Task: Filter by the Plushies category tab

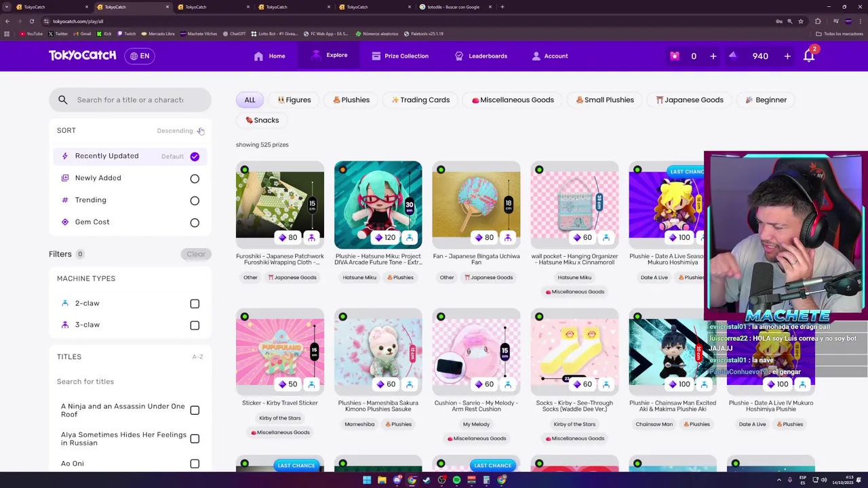Action: click(351, 100)
